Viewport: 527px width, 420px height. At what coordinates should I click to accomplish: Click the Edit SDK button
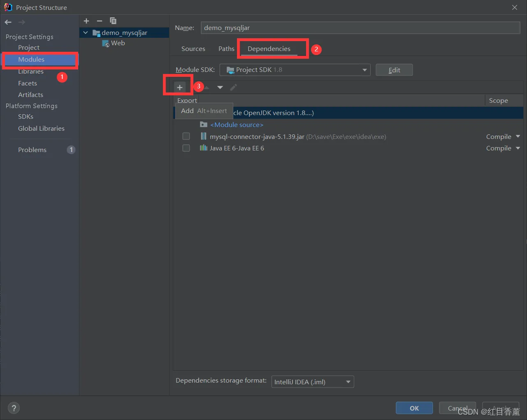(394, 70)
